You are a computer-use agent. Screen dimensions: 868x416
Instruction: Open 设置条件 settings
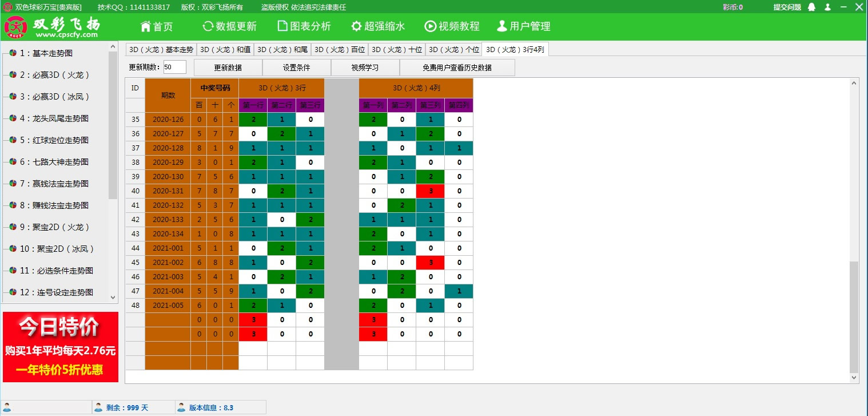click(x=296, y=67)
